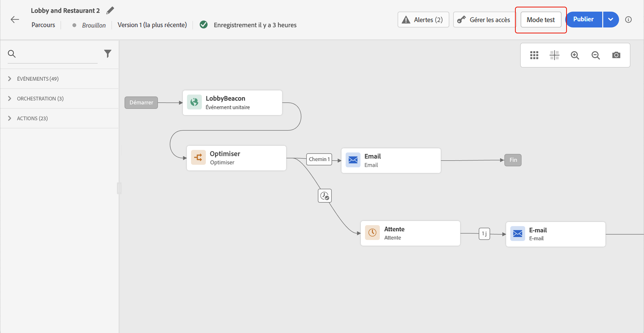This screenshot has height=333, width=644.
Task: Click the back arrow icon
Action: [x=15, y=19]
